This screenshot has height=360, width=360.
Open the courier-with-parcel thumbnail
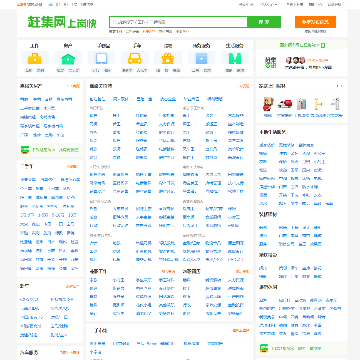tap(268, 104)
